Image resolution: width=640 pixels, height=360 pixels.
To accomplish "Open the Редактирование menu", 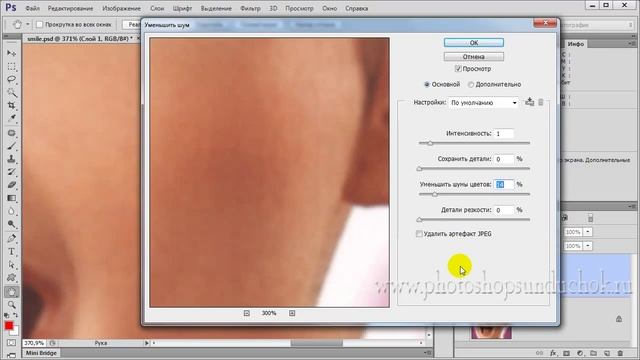I will [x=70, y=8].
